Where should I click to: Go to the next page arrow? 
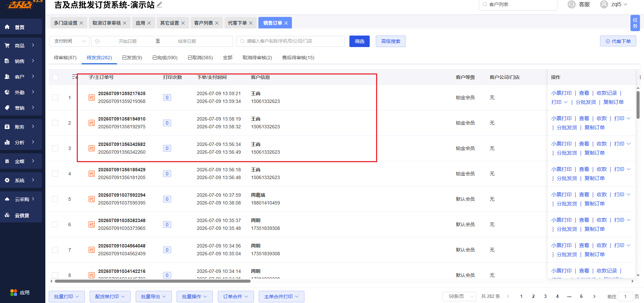(x=594, y=297)
